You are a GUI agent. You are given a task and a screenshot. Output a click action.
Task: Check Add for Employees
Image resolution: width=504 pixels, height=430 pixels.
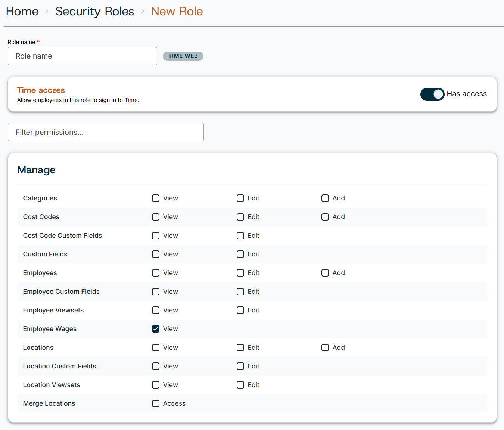coord(325,273)
